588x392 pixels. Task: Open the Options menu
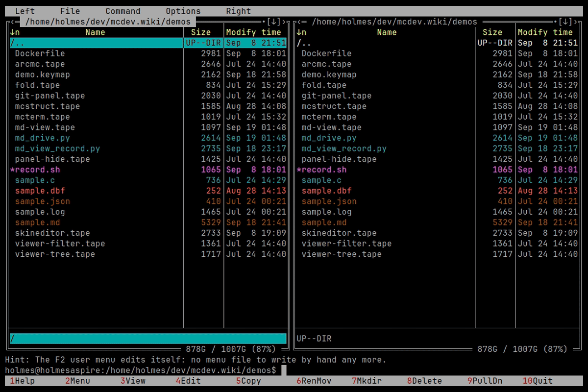click(183, 11)
